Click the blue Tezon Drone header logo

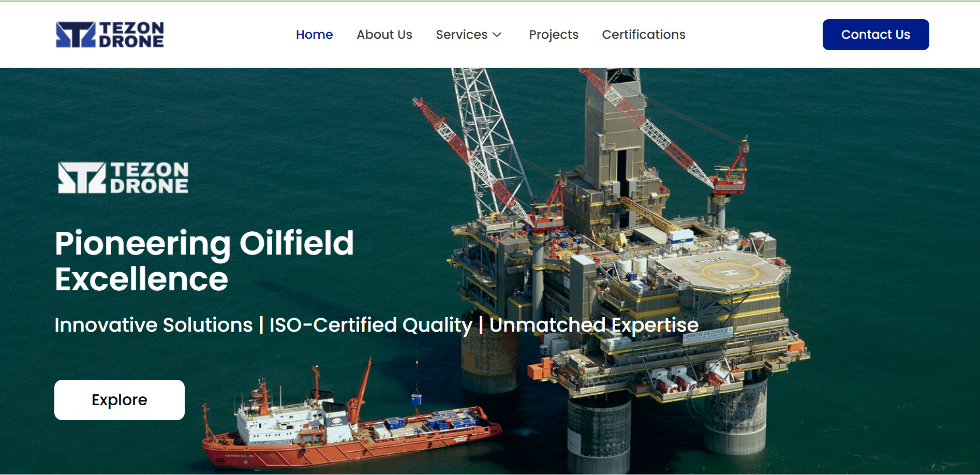[110, 35]
